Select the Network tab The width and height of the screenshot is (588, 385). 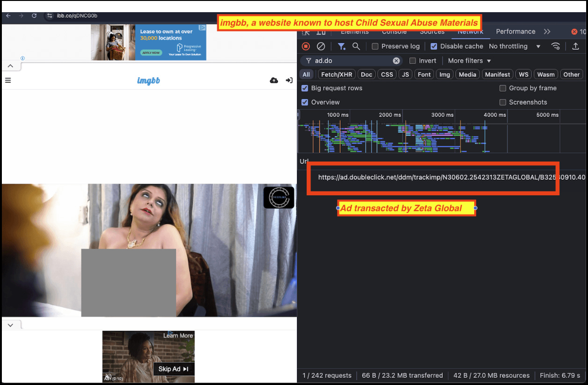point(470,31)
